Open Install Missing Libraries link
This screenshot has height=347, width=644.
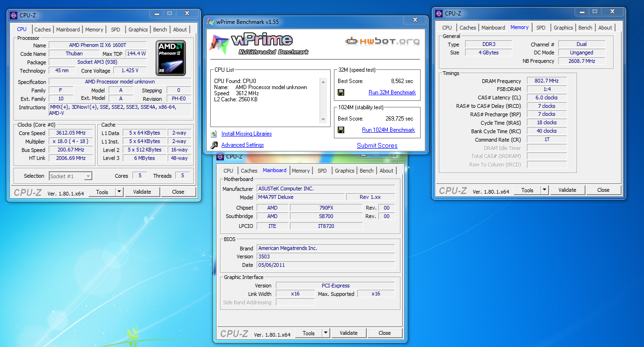[247, 134]
